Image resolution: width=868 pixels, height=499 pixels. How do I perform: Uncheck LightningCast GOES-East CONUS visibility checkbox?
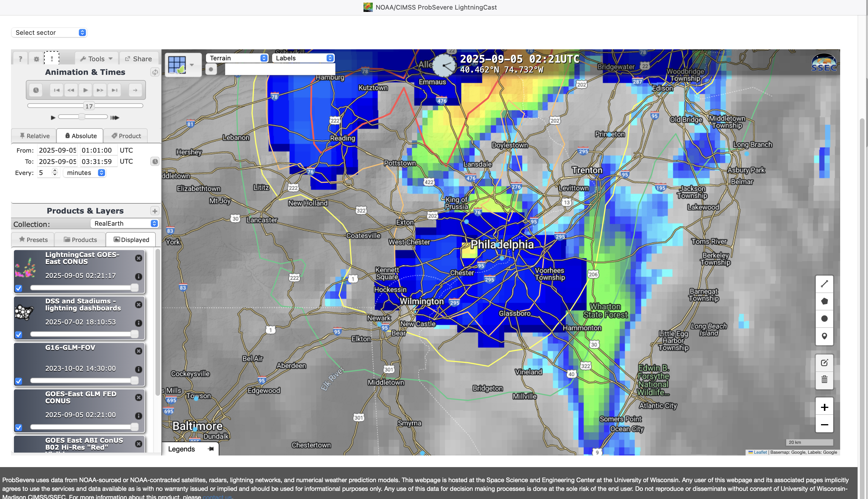click(x=19, y=288)
